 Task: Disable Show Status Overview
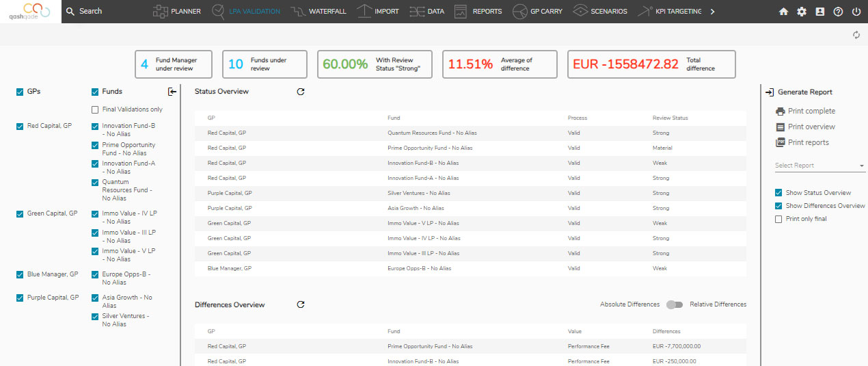point(778,193)
